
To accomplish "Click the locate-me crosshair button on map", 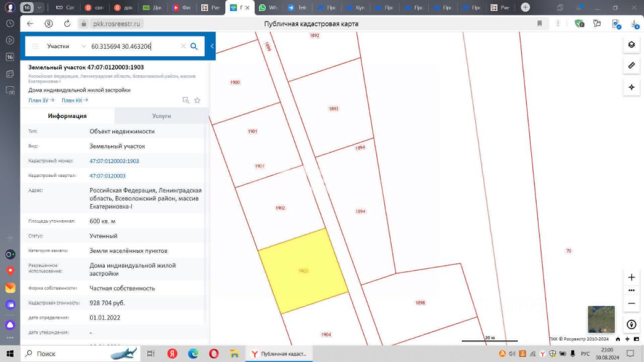I will pyautogui.click(x=631, y=87).
